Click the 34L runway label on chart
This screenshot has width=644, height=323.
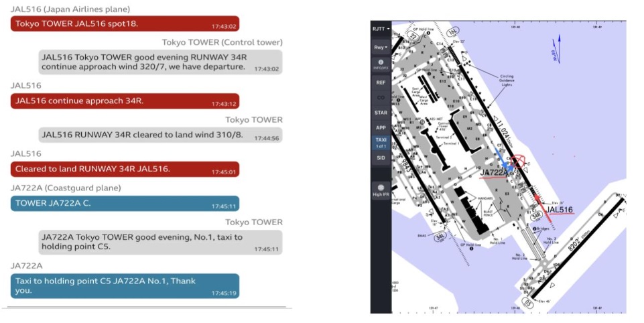click(x=441, y=237)
